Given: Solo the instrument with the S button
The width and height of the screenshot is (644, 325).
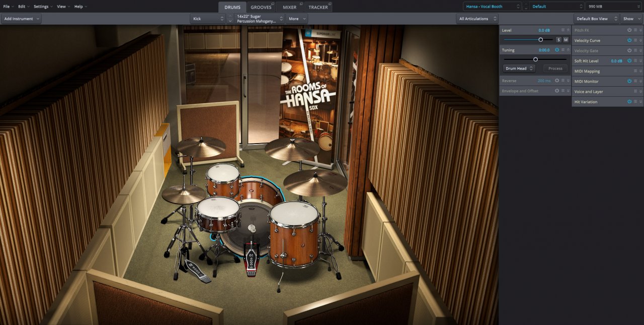Looking at the screenshot, I should coord(558,39).
